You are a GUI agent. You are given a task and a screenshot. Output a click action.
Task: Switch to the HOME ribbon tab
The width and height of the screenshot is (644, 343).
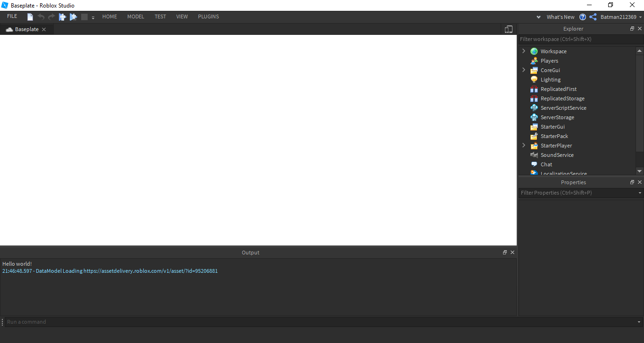[x=110, y=16]
